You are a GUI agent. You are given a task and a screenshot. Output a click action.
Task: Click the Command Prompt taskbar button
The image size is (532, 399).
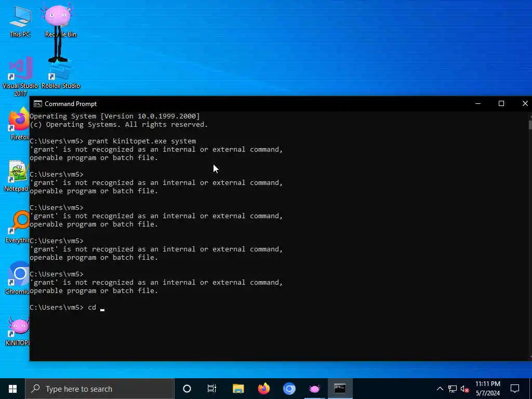[x=340, y=389]
